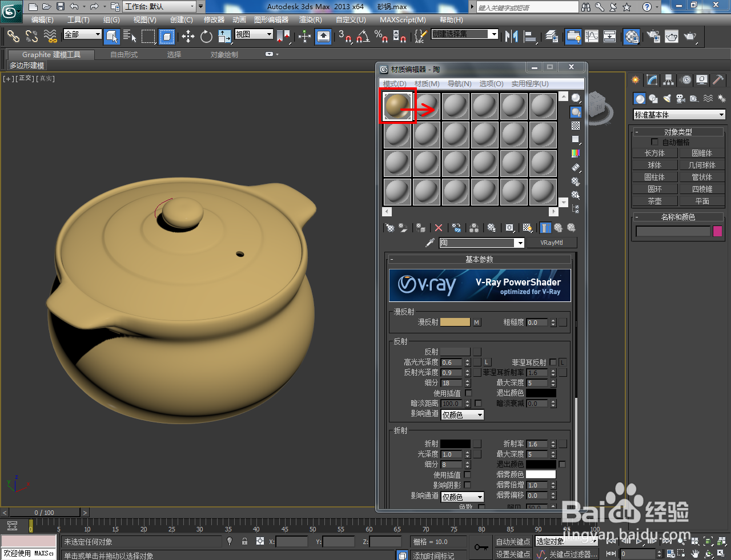Click the Unlink Selection tool
Screen dimensions: 731x560
(x=31, y=37)
